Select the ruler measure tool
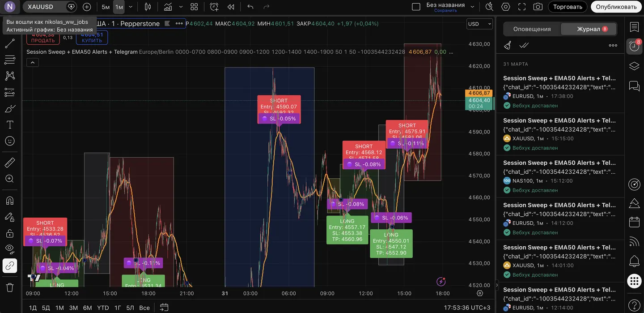 (9, 162)
